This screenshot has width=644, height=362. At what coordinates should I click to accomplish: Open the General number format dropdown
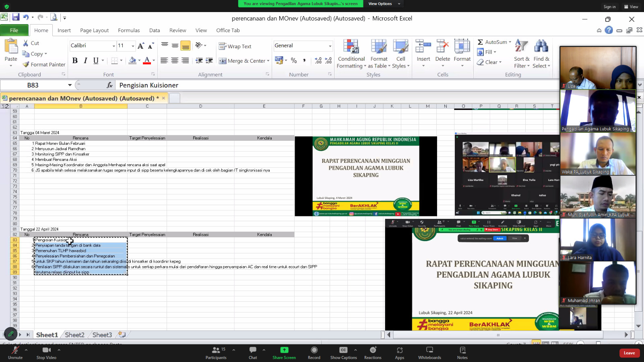(x=330, y=46)
